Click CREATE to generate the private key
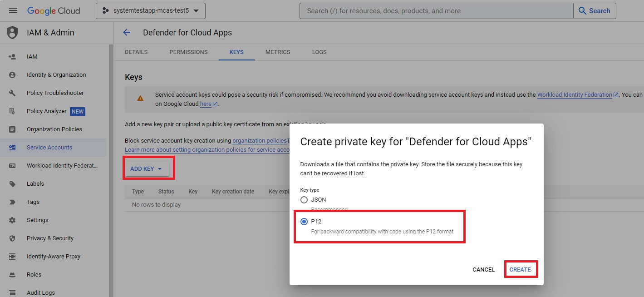 (x=520, y=269)
